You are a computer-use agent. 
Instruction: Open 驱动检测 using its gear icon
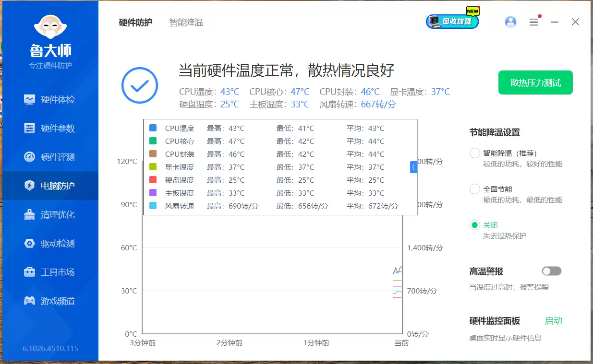pos(30,244)
